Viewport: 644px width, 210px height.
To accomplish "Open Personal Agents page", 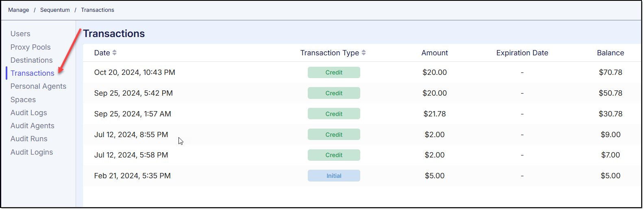I will [38, 86].
